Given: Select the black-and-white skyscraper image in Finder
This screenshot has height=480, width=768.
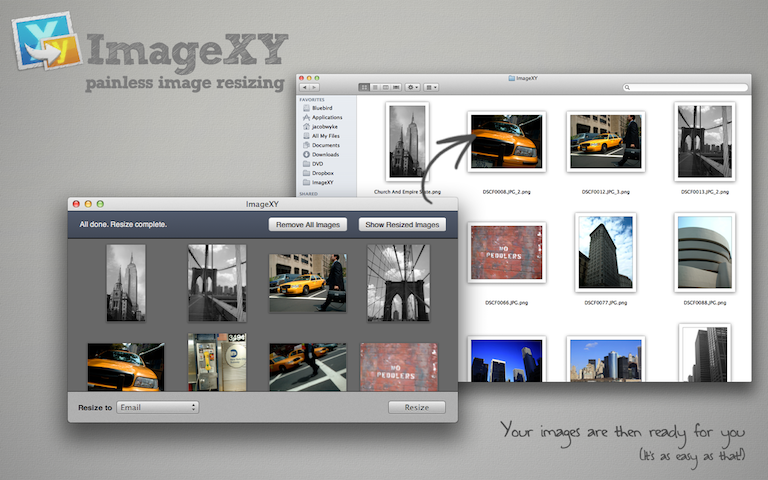Looking at the screenshot, I should coord(704,353).
